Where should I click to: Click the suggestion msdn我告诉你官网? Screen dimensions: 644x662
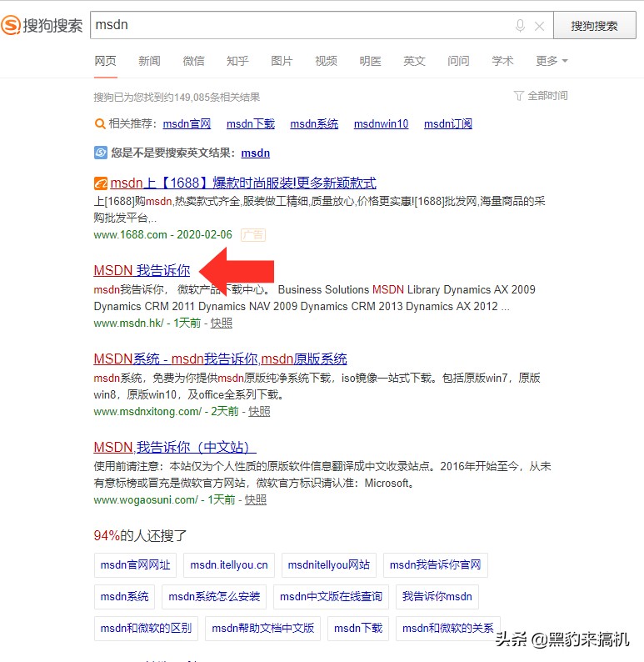coord(435,565)
